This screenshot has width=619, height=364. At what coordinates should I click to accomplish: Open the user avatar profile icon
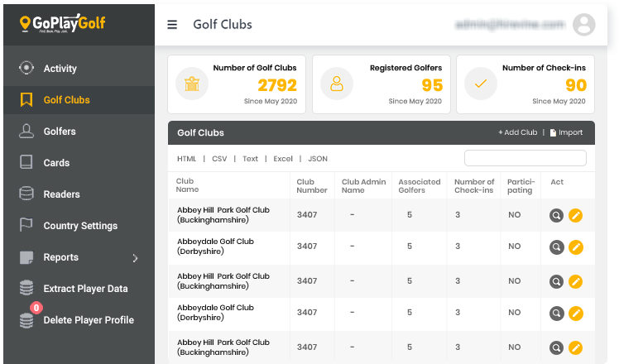(x=584, y=25)
